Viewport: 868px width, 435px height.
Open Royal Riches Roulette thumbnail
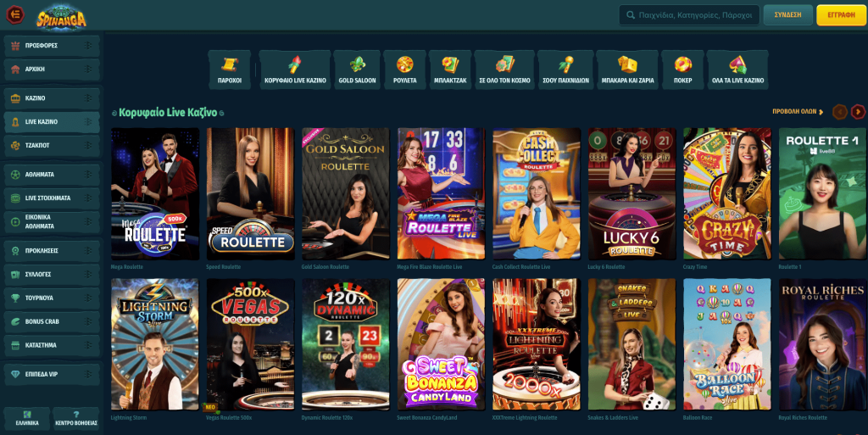tap(823, 344)
